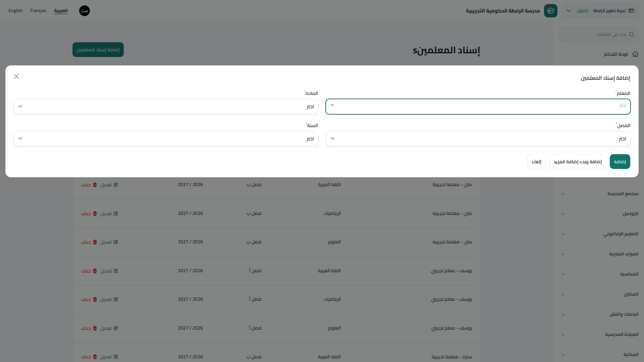Switch language to Français
644x362 pixels.
pos(38,11)
